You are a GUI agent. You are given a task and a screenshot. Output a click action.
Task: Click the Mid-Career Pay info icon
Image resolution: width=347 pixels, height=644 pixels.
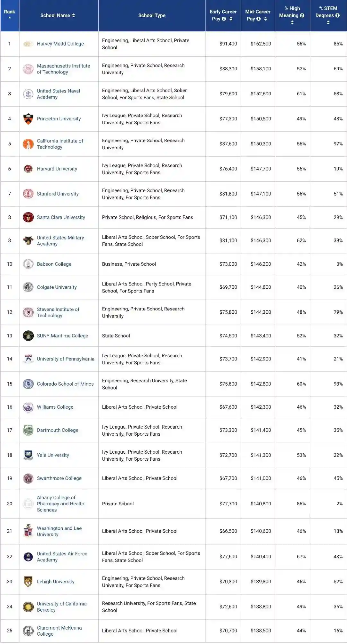pos(259,19)
